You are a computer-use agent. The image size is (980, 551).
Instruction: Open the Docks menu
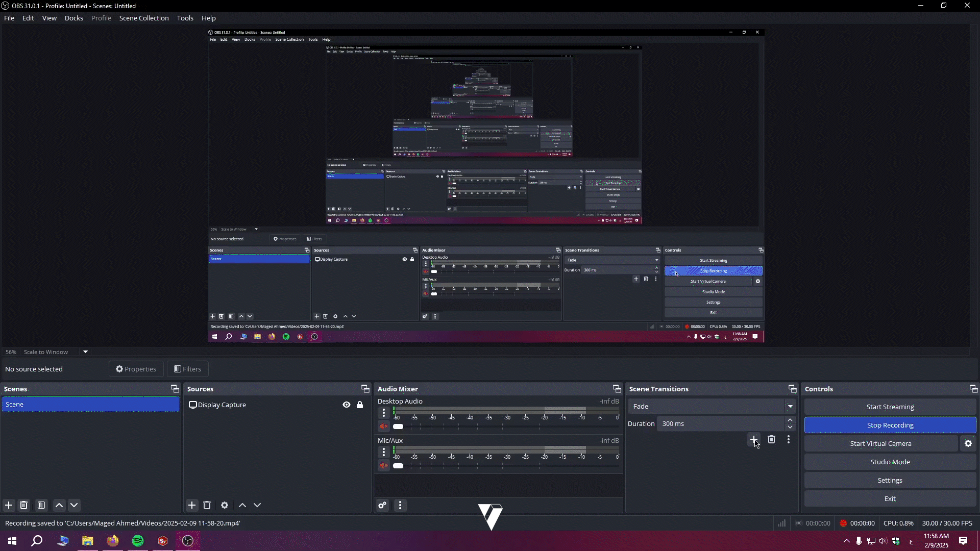pos(73,18)
